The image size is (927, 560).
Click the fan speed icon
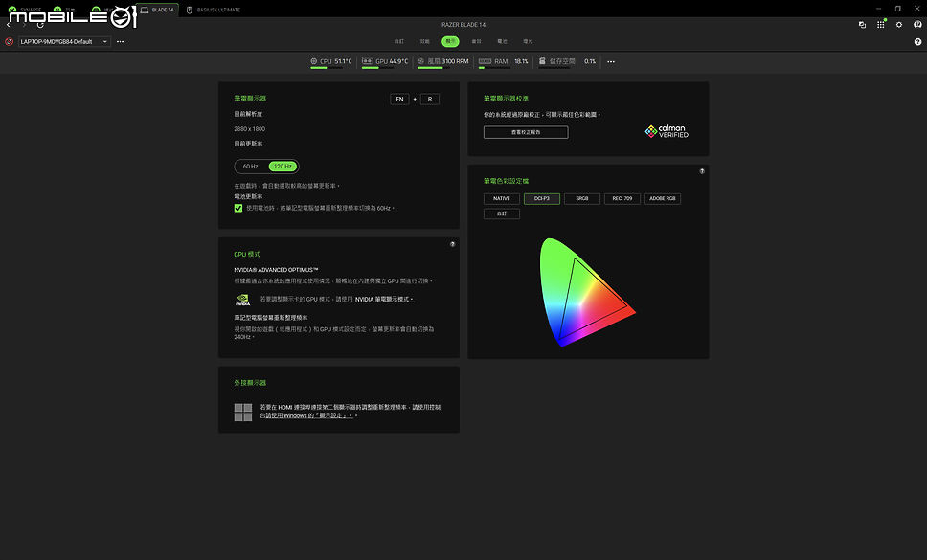pos(421,61)
